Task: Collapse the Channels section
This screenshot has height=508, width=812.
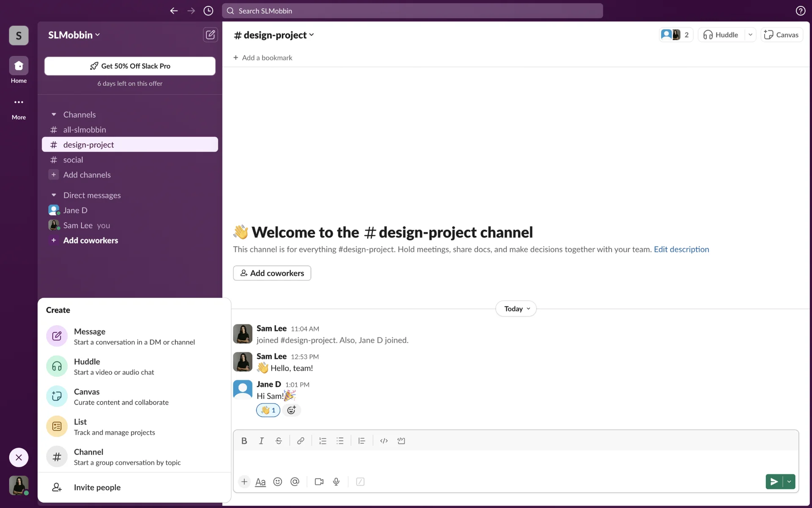Action: (x=54, y=115)
